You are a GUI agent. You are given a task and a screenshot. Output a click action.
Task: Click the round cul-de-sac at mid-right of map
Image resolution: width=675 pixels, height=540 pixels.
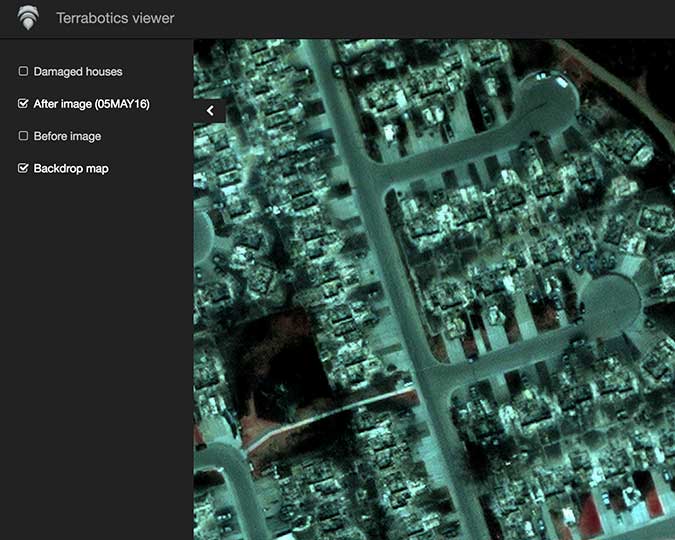[609, 303]
